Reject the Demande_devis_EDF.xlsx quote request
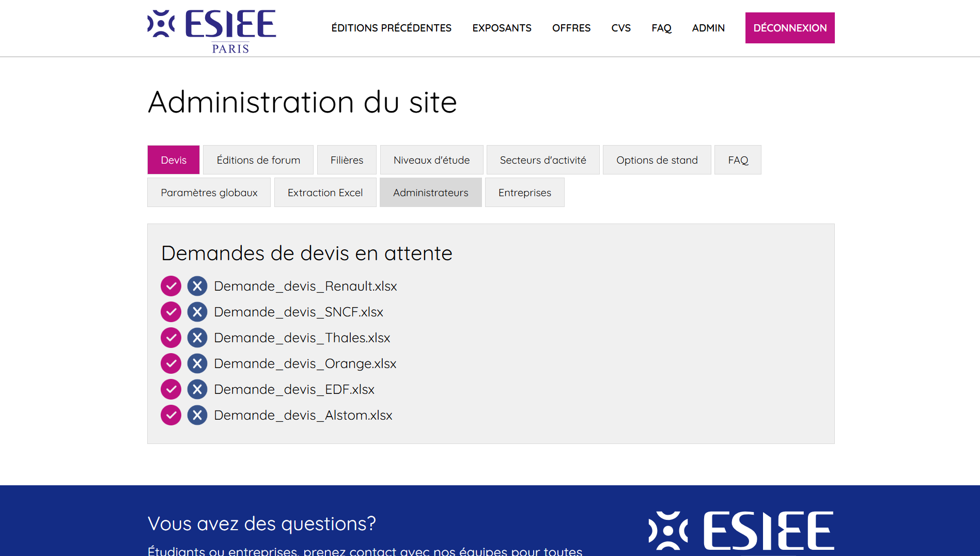This screenshot has height=556, width=980. tap(197, 389)
